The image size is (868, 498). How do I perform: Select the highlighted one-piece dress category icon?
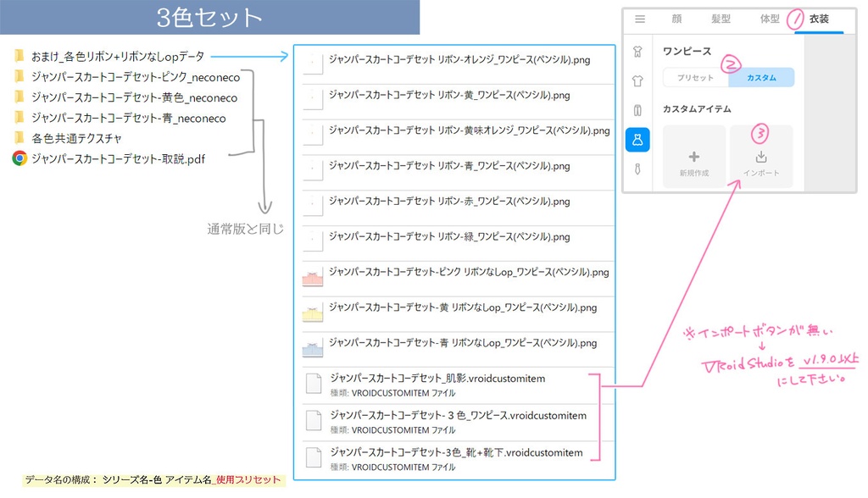(637, 140)
